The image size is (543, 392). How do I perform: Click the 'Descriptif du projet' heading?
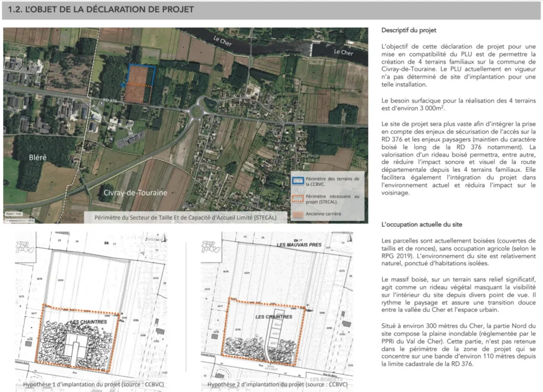tap(408, 30)
